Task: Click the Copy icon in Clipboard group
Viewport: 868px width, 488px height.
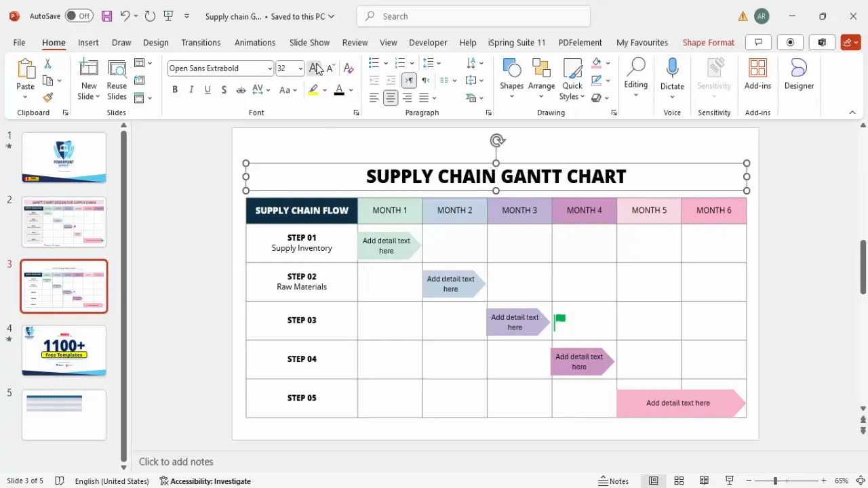Action: (x=47, y=81)
